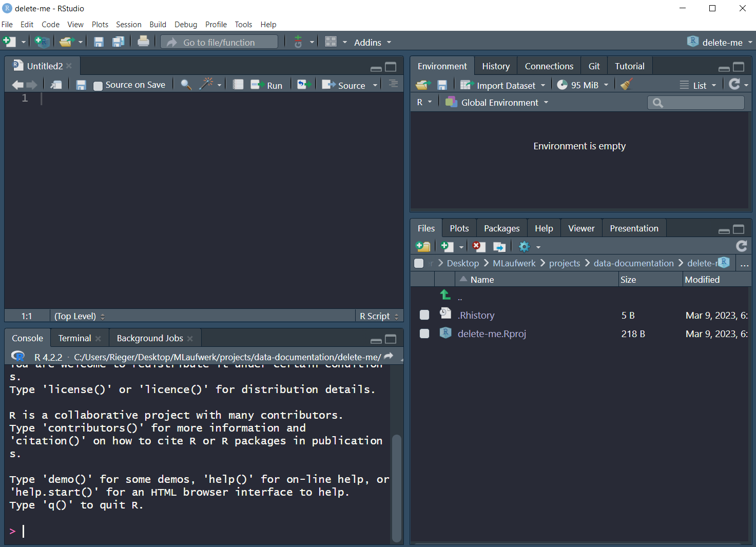Click the New Folder icon in Files pane
The width and height of the screenshot is (756, 547).
[423, 247]
